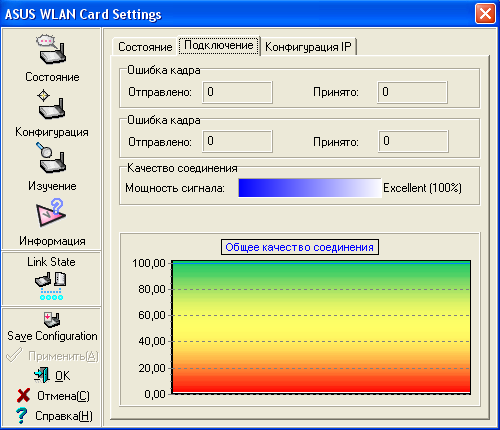The height and width of the screenshot is (430, 500).
Task: Click the OK door arrow icon
Action: [42, 375]
